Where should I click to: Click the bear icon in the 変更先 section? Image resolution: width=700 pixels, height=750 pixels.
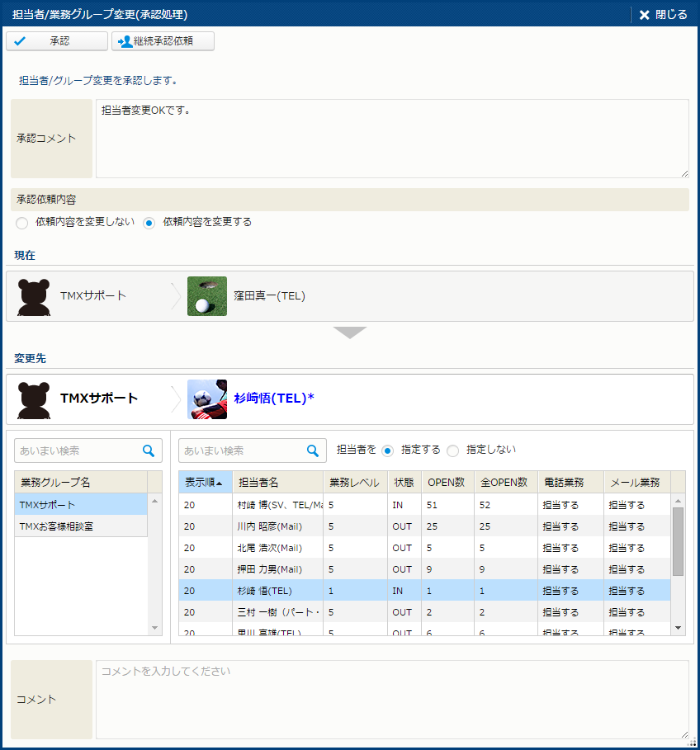[x=35, y=399]
